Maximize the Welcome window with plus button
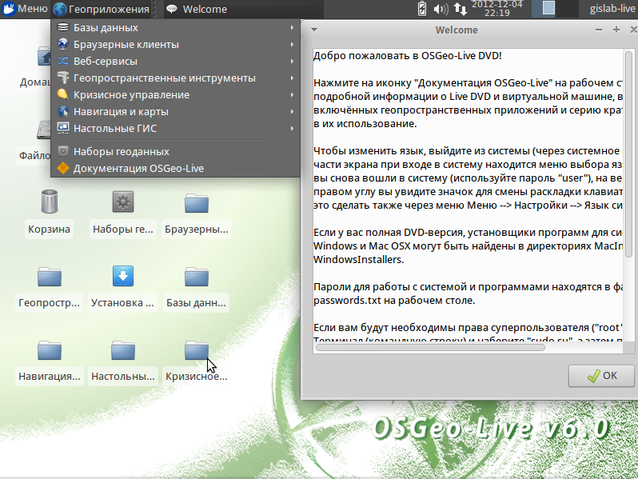The height and width of the screenshot is (479, 638). 616,29
